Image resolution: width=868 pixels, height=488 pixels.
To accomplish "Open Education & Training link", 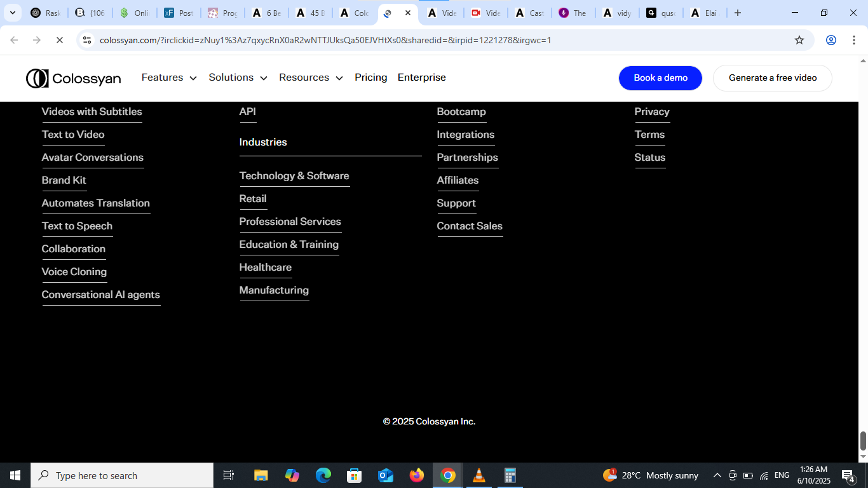I will [289, 245].
